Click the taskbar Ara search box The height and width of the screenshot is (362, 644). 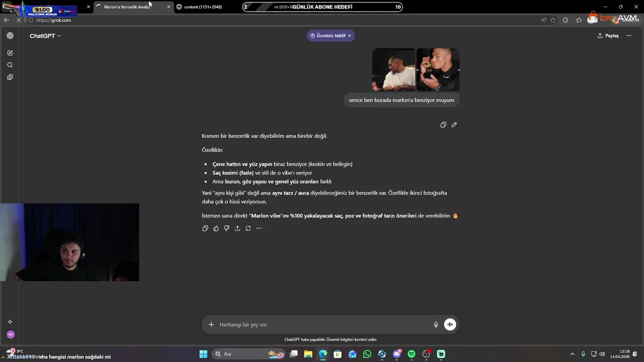pos(249,354)
